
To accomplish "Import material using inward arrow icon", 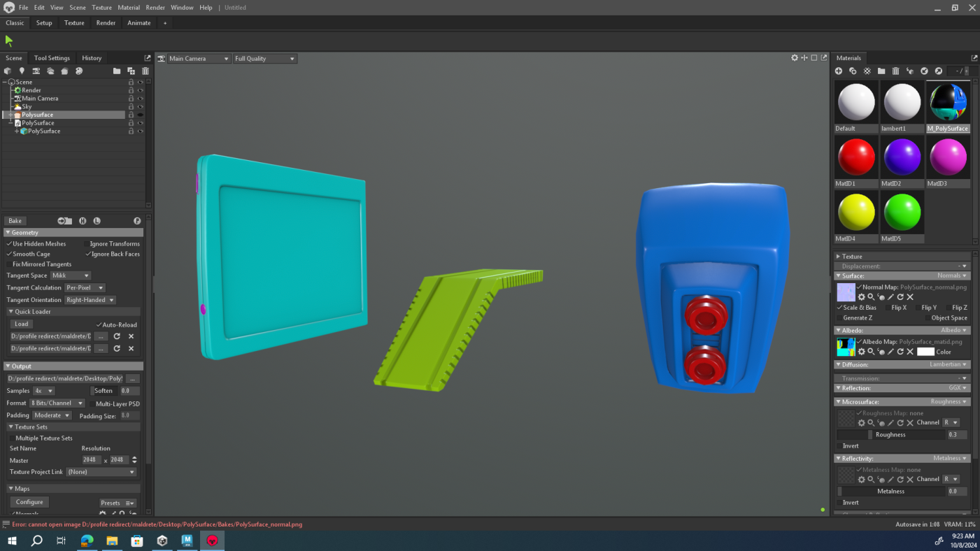I will click(924, 71).
